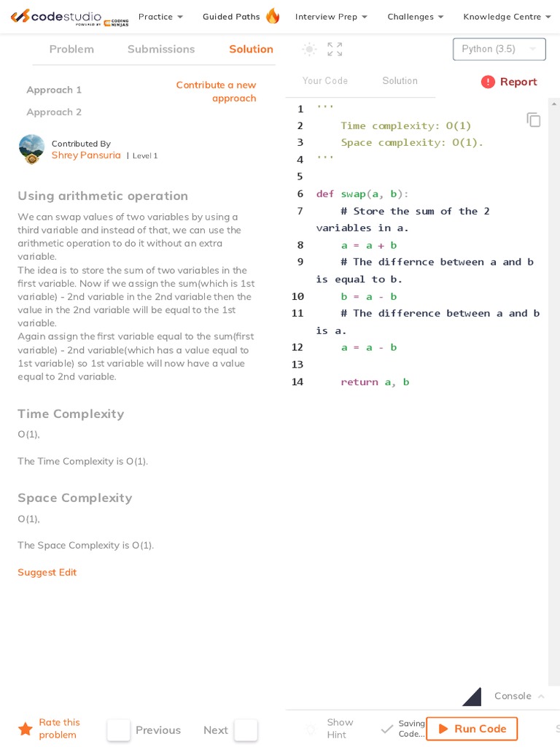This screenshot has width=560, height=747.
Task: Switch to the Your Code tab
Action: (325, 81)
